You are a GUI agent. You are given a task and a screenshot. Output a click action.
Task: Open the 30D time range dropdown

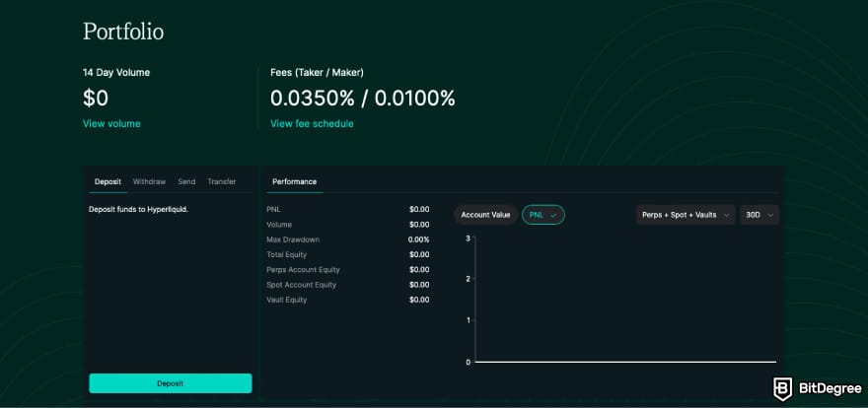[759, 215]
